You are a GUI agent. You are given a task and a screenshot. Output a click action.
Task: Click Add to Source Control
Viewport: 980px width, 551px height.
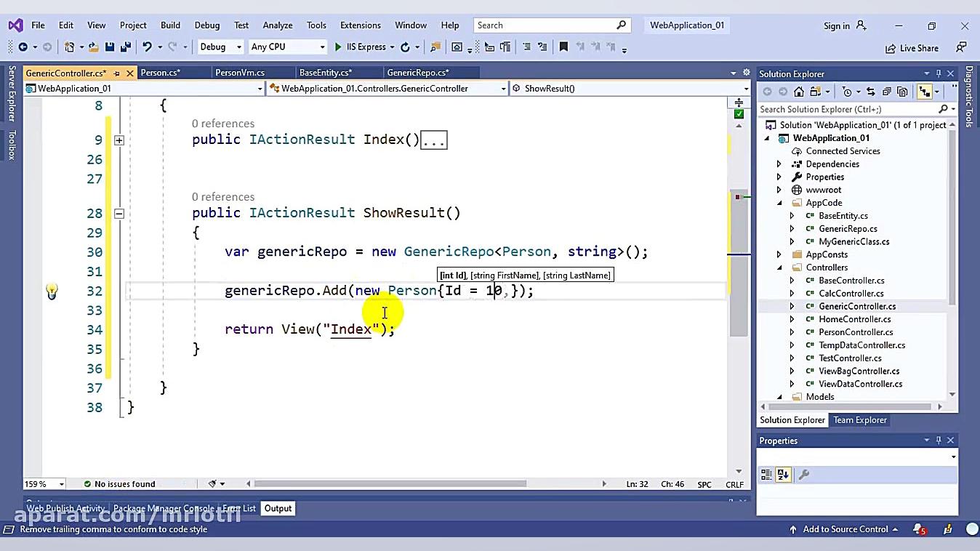pos(845,529)
